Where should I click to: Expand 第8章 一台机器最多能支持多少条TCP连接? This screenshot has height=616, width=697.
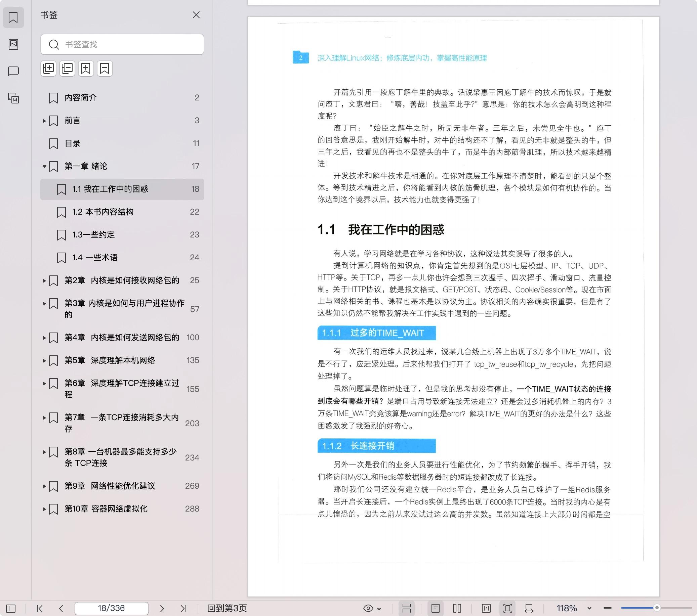[44, 452]
